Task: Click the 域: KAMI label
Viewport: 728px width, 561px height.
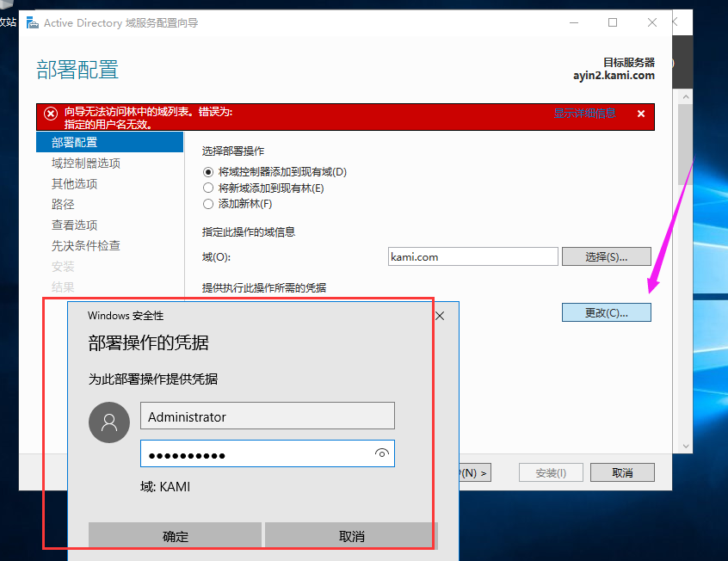Action: pos(165,487)
